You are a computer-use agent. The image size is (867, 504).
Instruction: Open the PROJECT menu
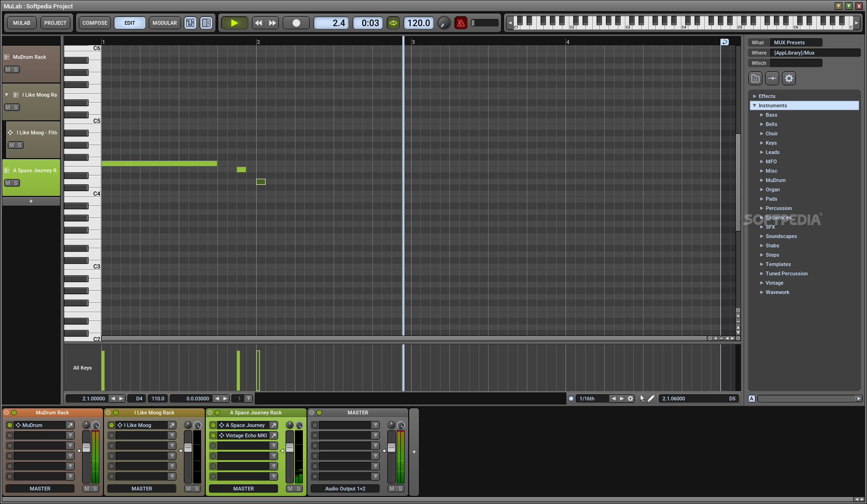click(x=55, y=23)
